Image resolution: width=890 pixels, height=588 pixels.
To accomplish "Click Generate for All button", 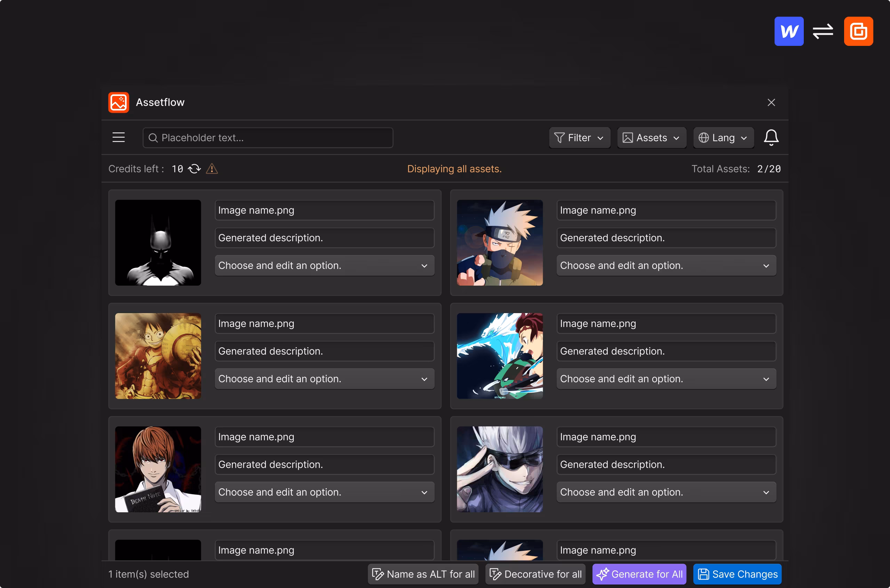I will [639, 574].
